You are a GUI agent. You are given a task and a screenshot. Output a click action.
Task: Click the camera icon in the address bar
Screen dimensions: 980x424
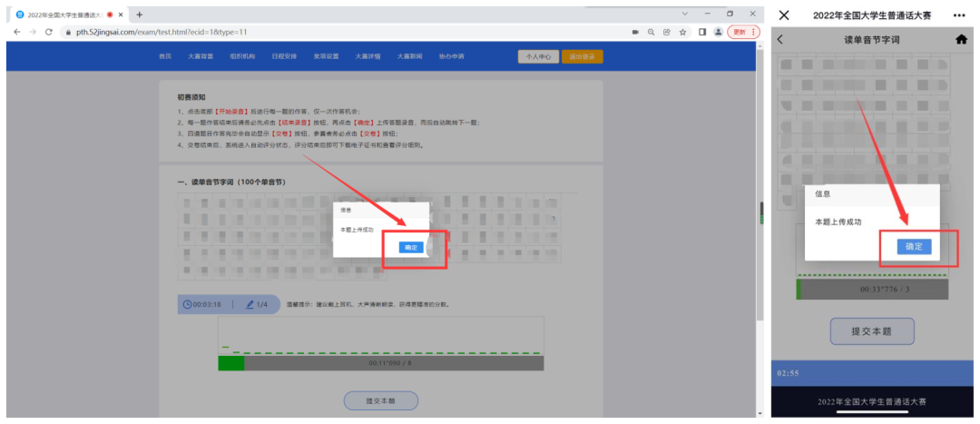(x=635, y=31)
